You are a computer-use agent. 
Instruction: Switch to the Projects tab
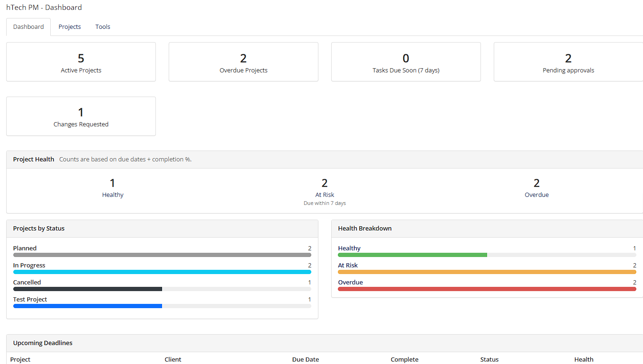point(70,27)
